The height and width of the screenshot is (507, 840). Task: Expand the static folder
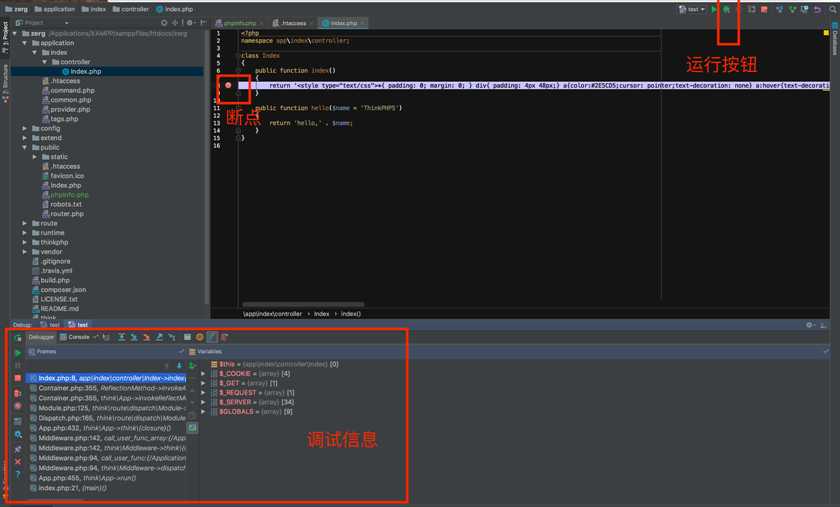pyautogui.click(x=35, y=157)
